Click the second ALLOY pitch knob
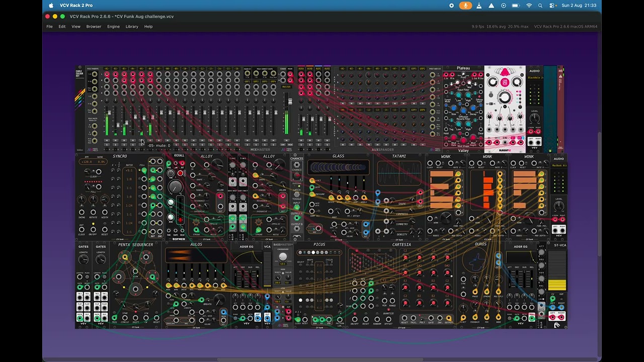This screenshot has height=362, width=644. [280, 164]
